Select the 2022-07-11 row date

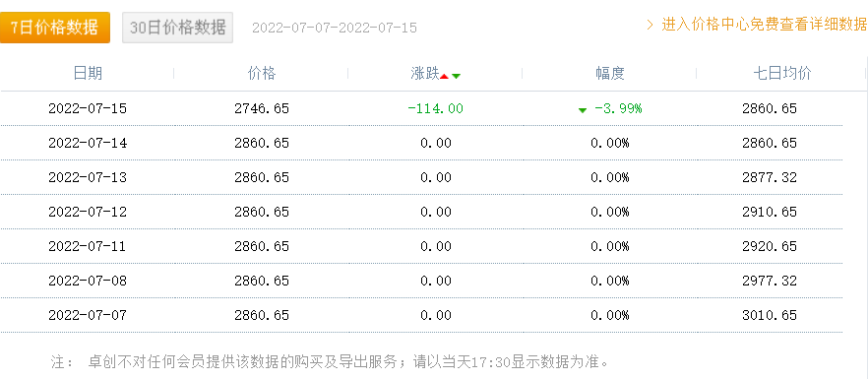coord(88,246)
